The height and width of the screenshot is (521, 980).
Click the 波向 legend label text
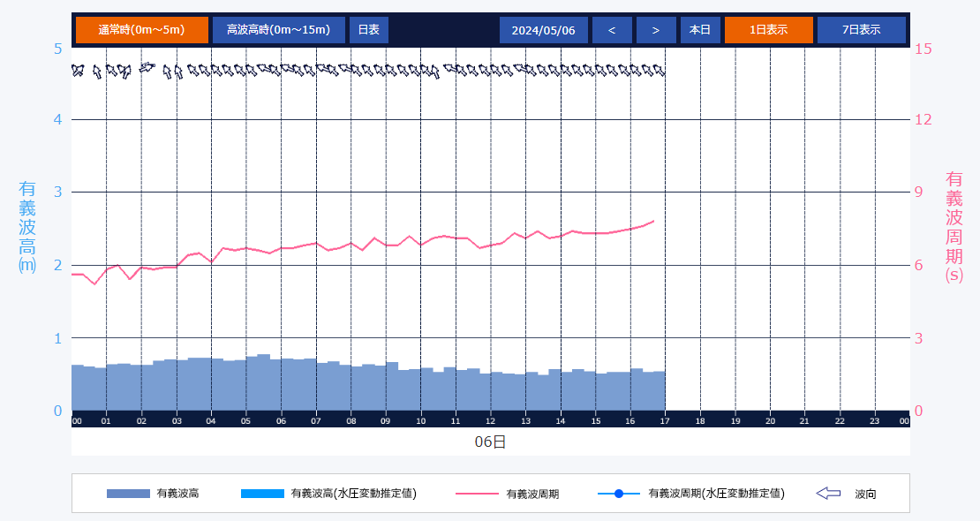(866, 494)
